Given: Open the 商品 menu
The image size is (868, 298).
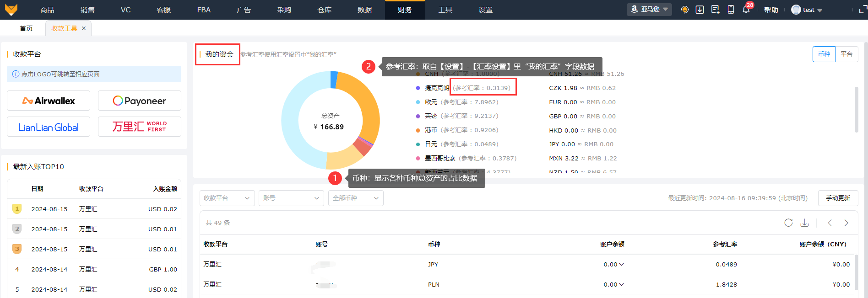Looking at the screenshot, I should click(47, 10).
